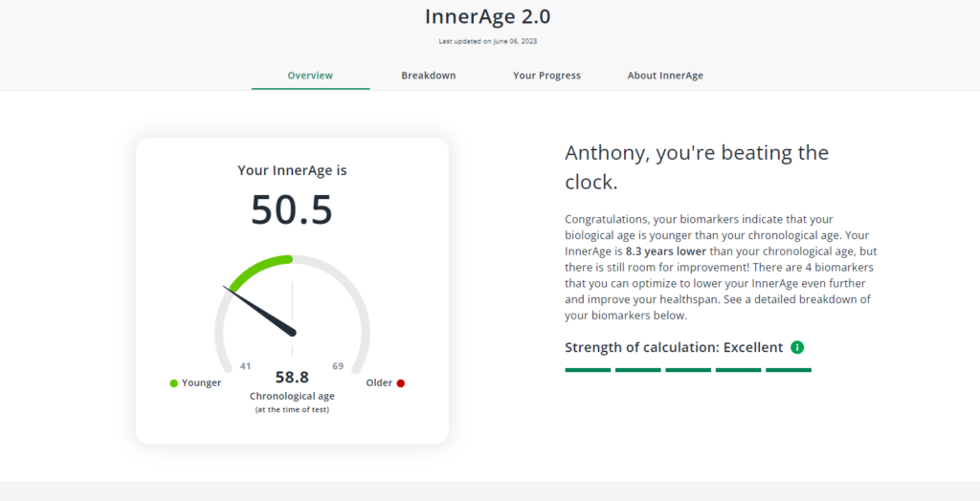Click the chronological age value 58.8

tap(292, 378)
